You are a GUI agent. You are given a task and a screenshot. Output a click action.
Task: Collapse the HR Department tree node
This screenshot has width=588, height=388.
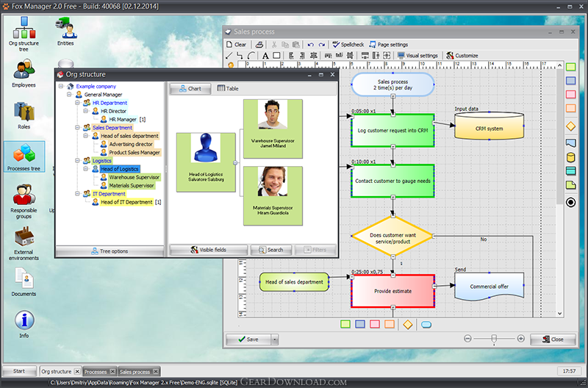point(77,103)
